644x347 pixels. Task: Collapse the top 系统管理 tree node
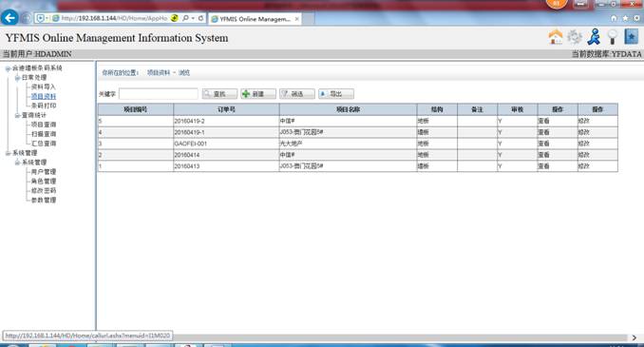[8, 153]
